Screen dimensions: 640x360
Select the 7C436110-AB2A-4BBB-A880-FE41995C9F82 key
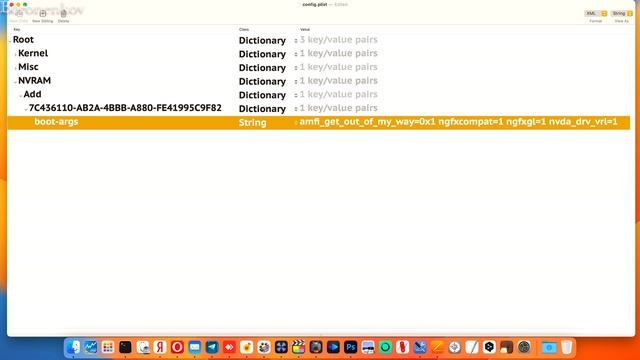125,108
